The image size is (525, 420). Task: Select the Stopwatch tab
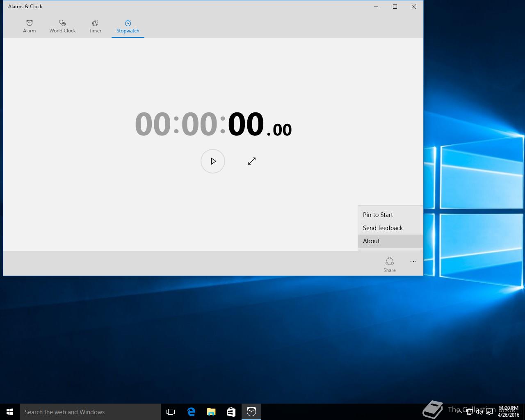pyautogui.click(x=128, y=26)
